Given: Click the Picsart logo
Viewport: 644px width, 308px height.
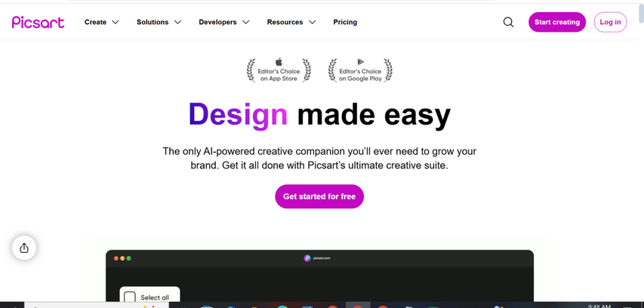Looking at the screenshot, I should [x=38, y=22].
